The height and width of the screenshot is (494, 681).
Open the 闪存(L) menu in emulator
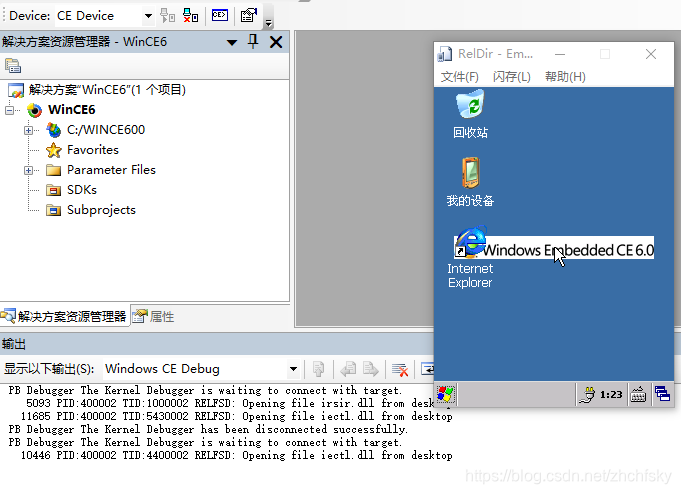tap(512, 77)
